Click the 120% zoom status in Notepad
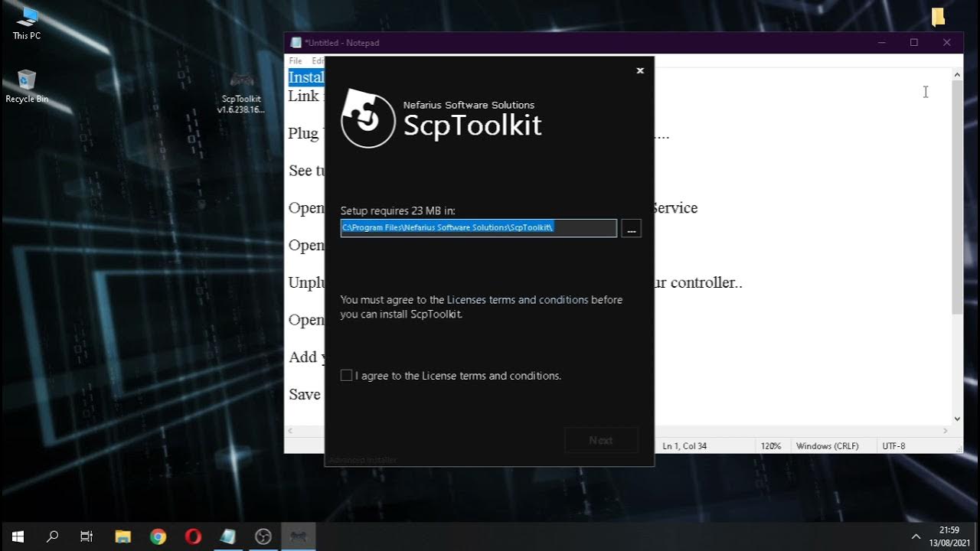Screen dimensions: 980x551 [x=770, y=445]
